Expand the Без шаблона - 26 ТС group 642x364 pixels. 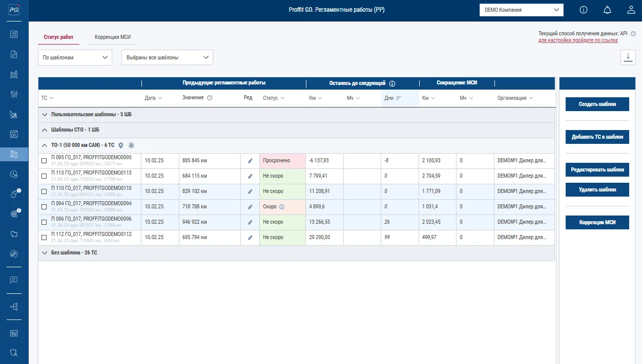44,253
